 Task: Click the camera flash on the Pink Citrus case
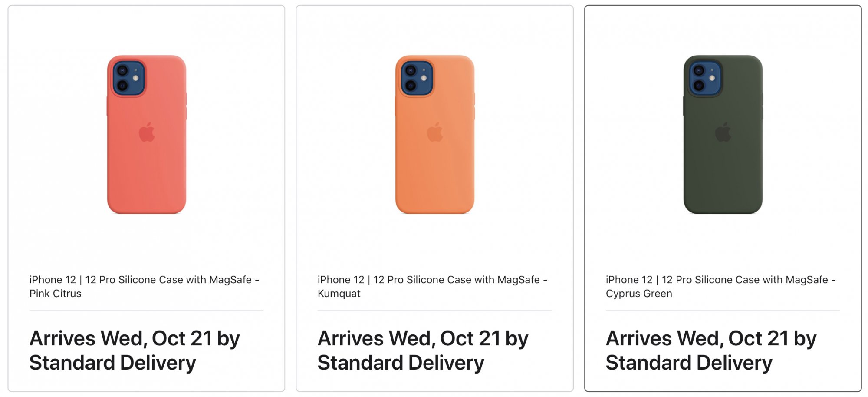coord(136,78)
